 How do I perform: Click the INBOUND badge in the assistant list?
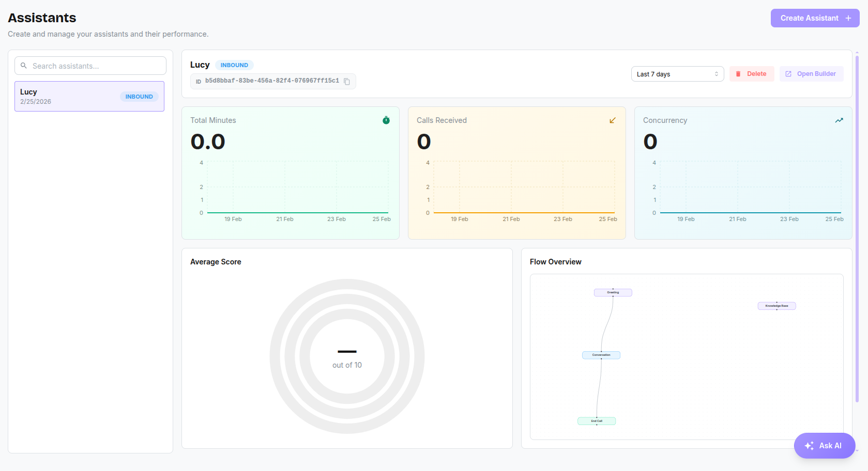139,97
